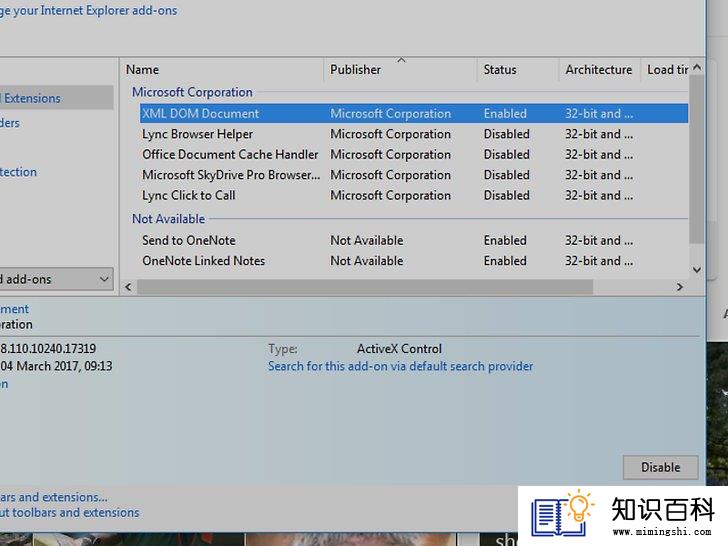Open Find more toolbars and extensions link
This screenshot has height=546, width=728.
click(x=53, y=497)
